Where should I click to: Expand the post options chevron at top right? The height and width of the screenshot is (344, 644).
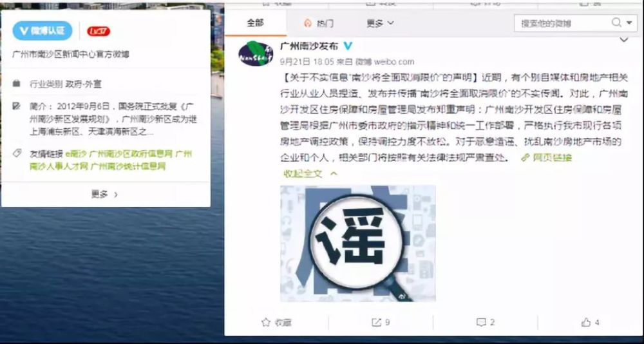[624, 40]
